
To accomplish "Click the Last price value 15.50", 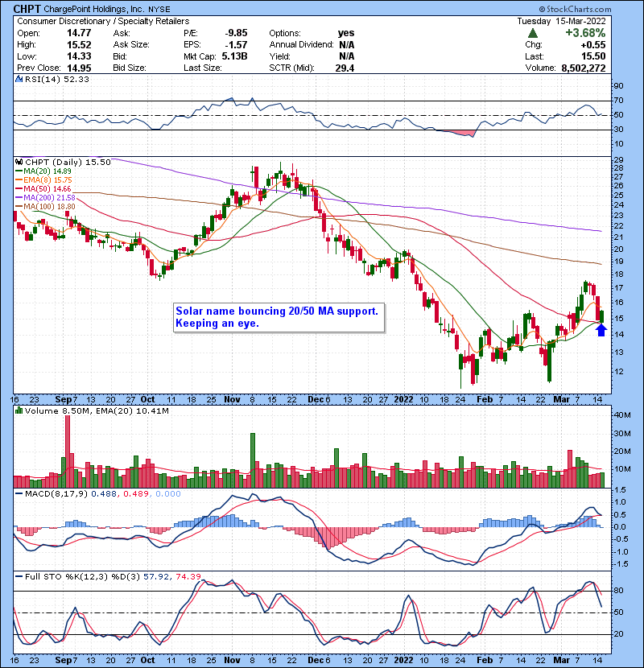I will (x=592, y=56).
